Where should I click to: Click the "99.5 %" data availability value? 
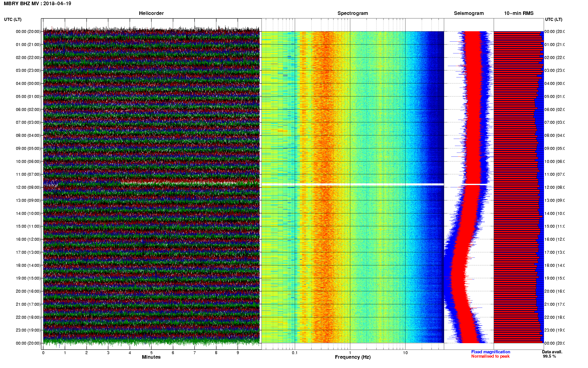click(x=549, y=356)
